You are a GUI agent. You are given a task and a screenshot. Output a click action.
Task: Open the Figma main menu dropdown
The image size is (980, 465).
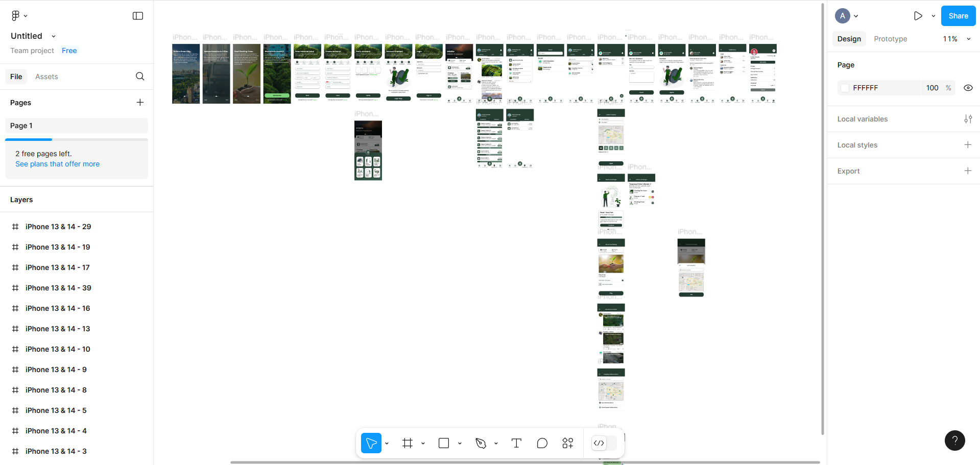19,16
